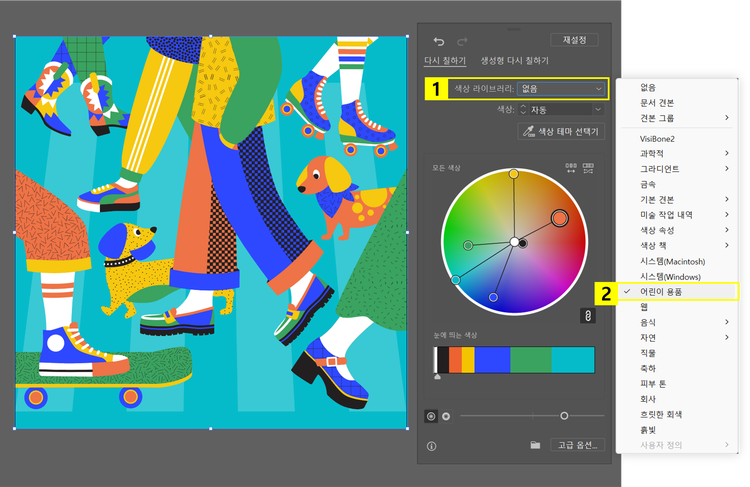Click the brightness slider knob

[x=564, y=416]
